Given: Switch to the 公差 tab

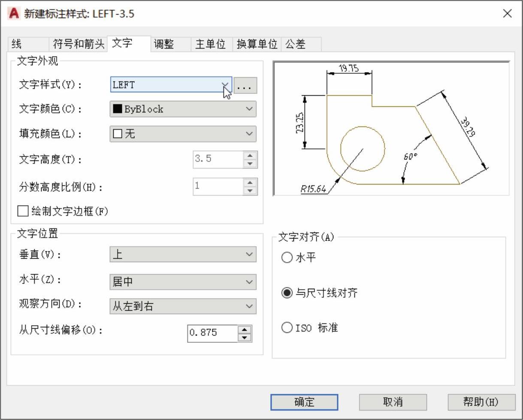Looking at the screenshot, I should click(295, 44).
